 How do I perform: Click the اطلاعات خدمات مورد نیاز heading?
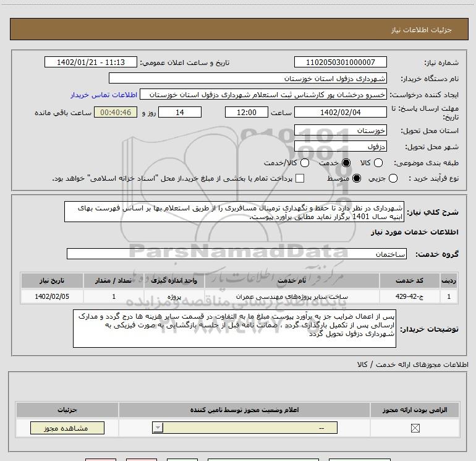[x=414, y=232]
